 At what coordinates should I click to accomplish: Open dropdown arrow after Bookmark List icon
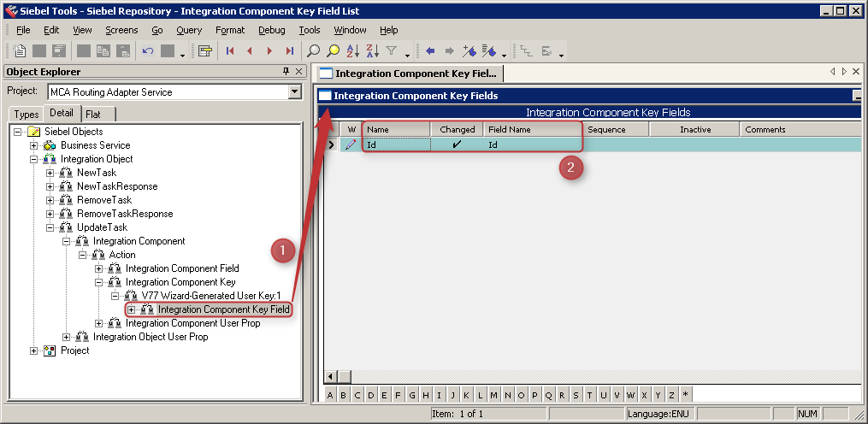[504, 54]
